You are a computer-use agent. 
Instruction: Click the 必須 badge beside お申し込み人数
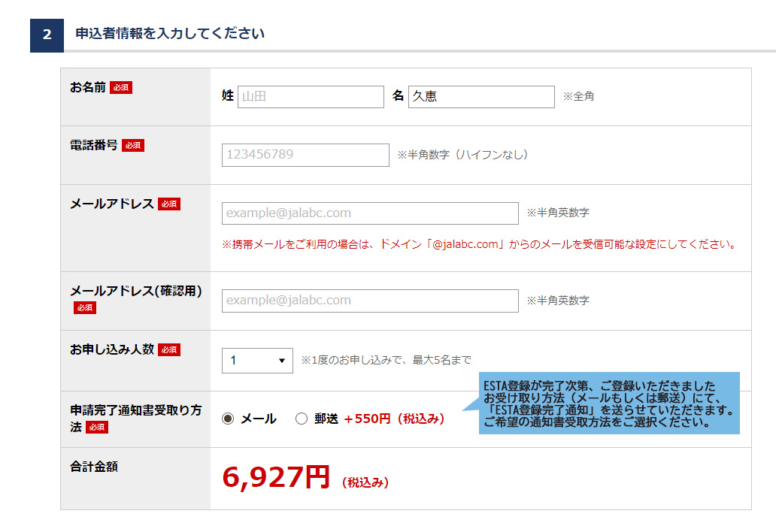[x=169, y=350]
